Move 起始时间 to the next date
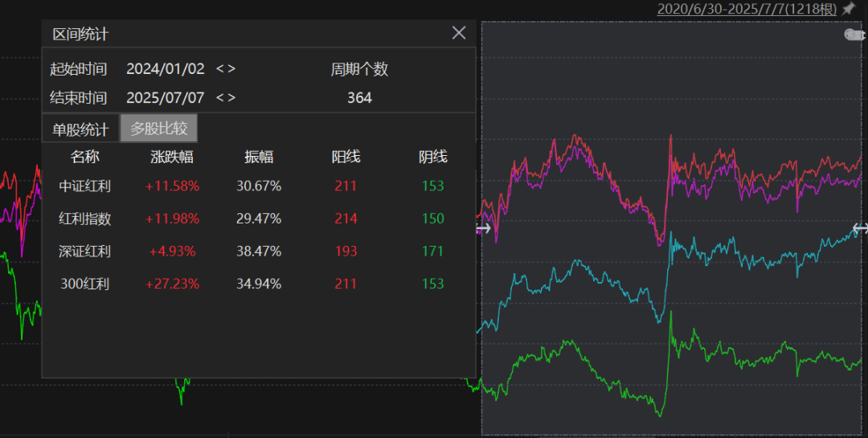The height and width of the screenshot is (438, 868). click(x=232, y=69)
